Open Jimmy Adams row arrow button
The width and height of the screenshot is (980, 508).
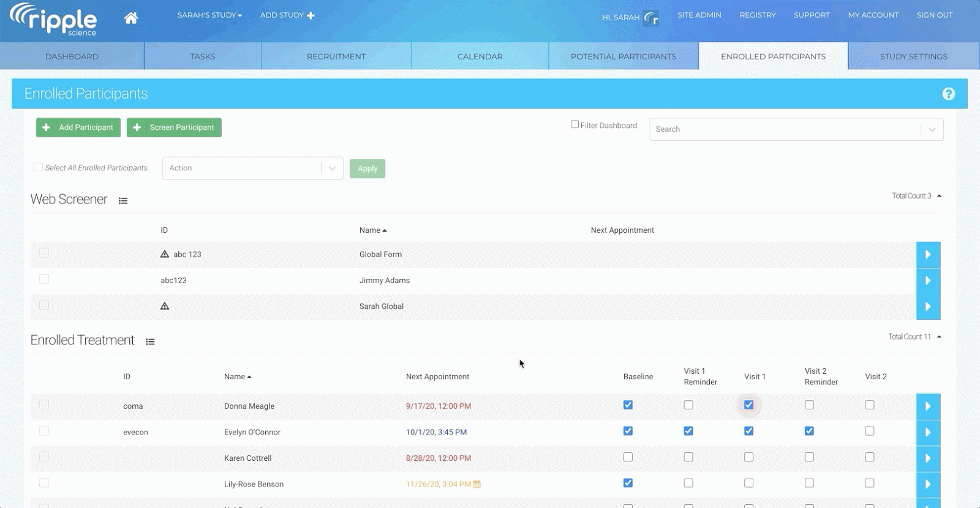928,281
